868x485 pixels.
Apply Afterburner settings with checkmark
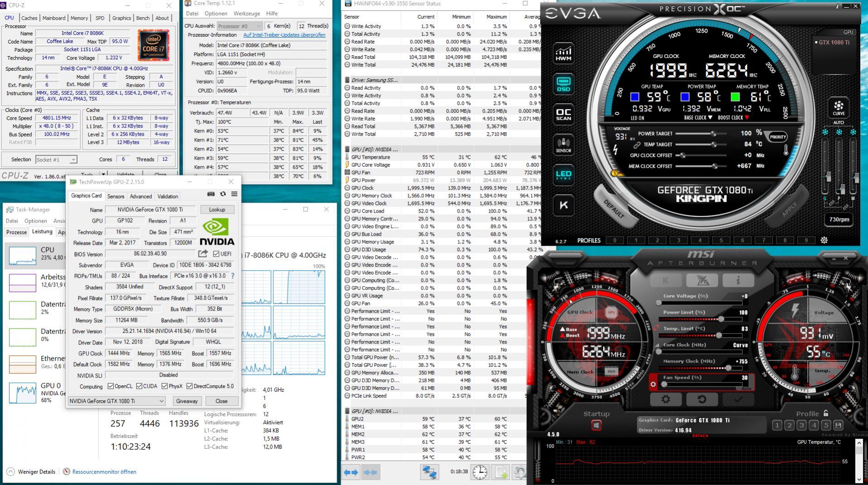[x=738, y=399]
